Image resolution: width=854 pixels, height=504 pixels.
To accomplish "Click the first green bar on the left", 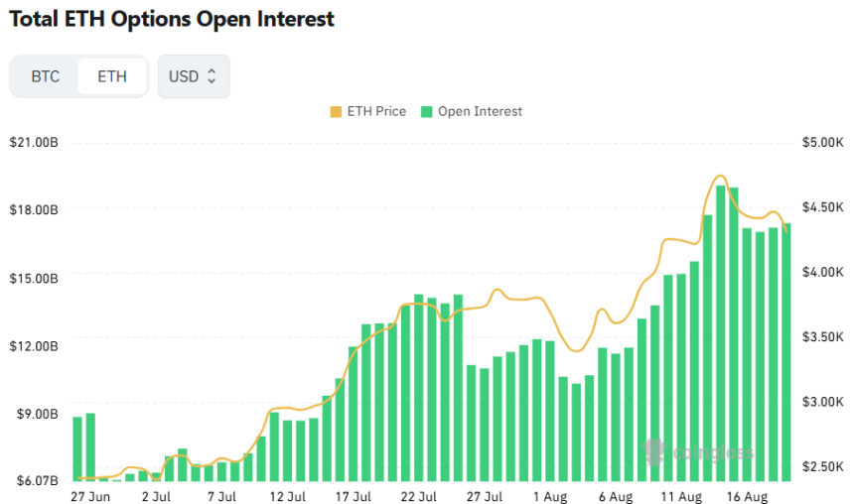I will (x=77, y=448).
